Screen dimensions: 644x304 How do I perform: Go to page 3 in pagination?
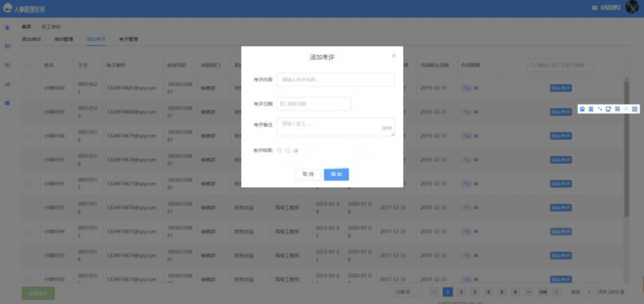click(x=475, y=292)
